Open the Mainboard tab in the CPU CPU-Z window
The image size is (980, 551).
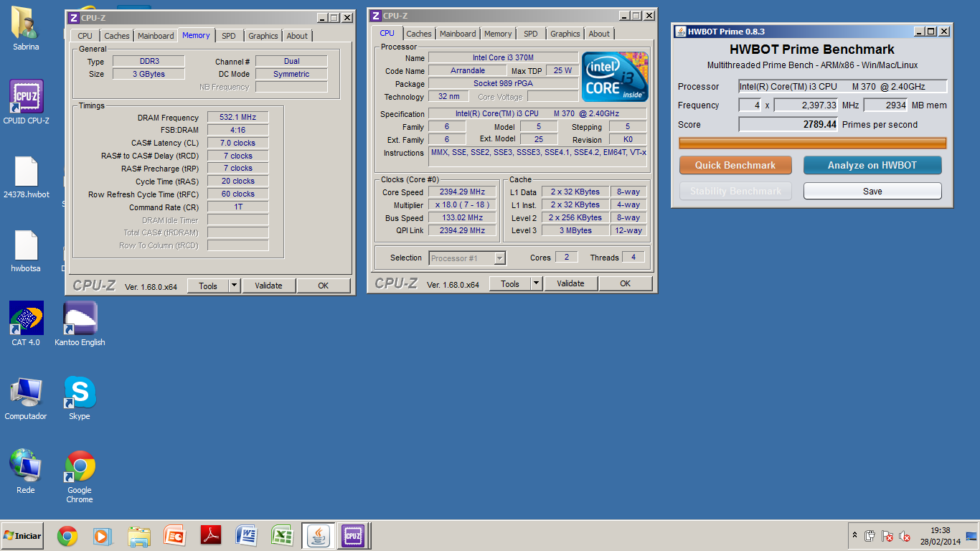(x=458, y=34)
